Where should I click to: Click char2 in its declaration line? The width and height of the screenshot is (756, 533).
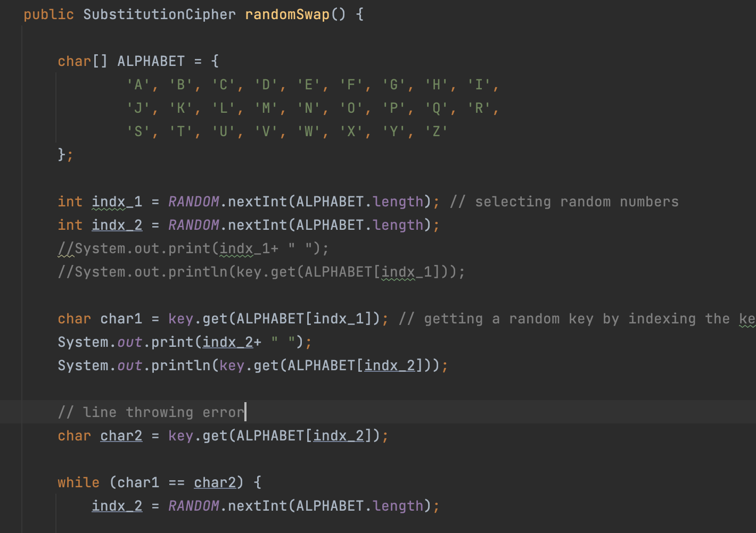(x=121, y=436)
